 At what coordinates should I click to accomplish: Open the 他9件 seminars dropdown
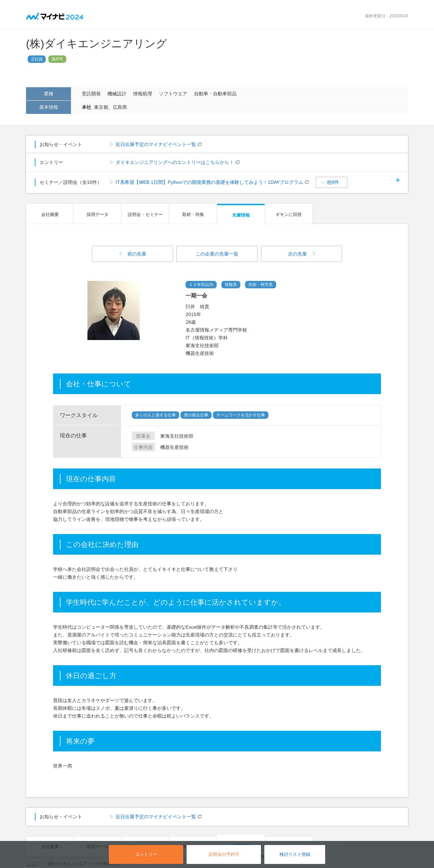pos(331,182)
